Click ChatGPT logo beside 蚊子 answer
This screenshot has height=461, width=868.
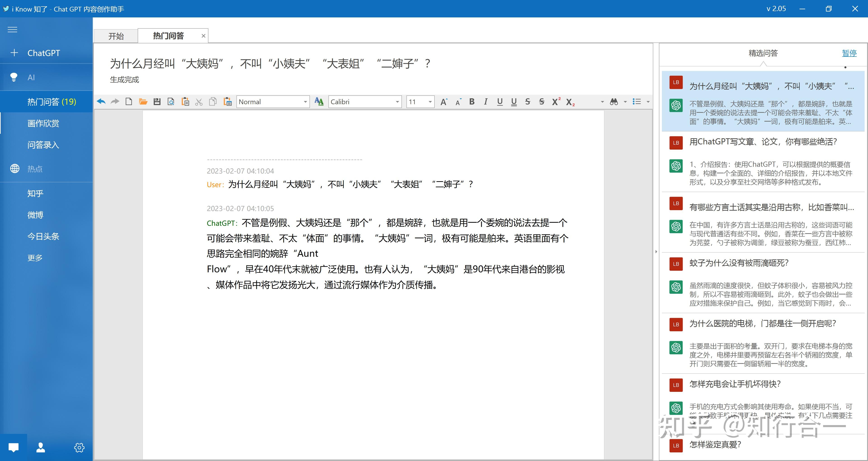point(676,287)
